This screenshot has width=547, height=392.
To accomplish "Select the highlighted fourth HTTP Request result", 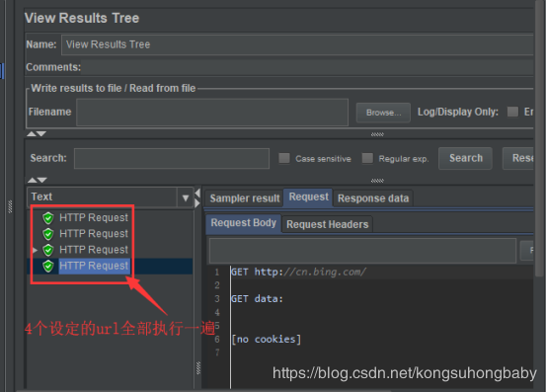I will click(94, 266).
